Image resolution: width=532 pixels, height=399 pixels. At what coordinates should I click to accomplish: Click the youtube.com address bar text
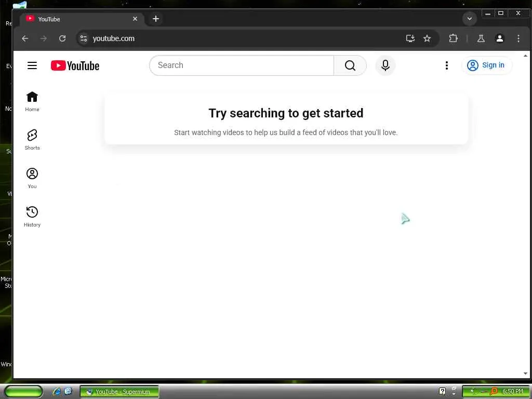point(114,38)
